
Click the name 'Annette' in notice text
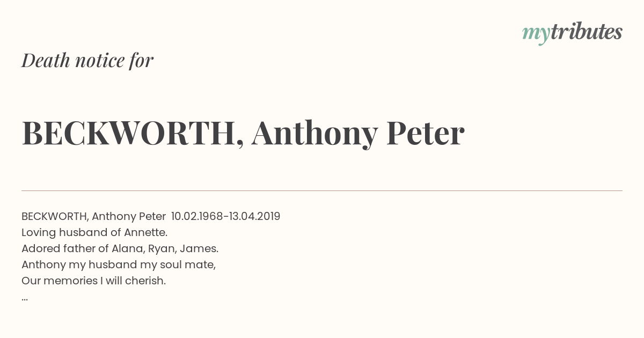point(144,232)
